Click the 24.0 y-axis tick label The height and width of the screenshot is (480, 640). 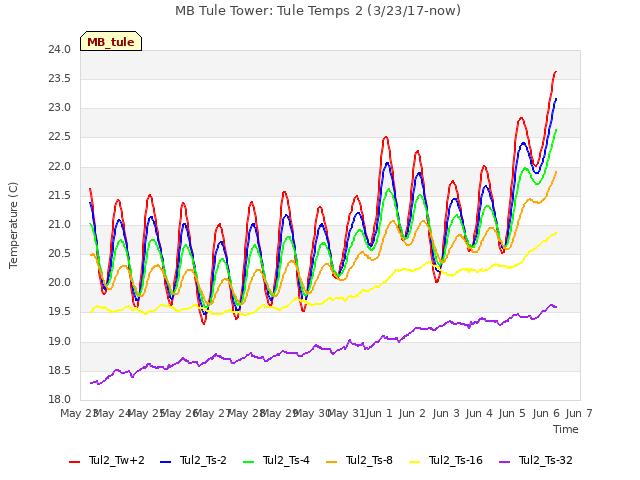point(60,49)
